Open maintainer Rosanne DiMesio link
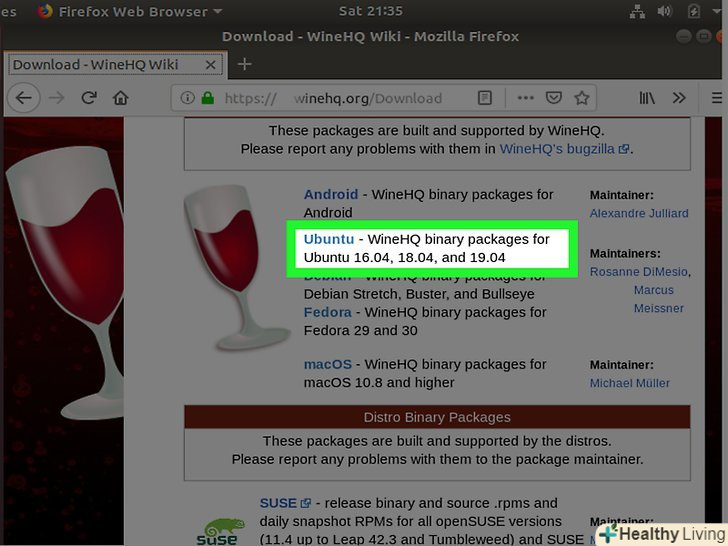 click(x=638, y=272)
